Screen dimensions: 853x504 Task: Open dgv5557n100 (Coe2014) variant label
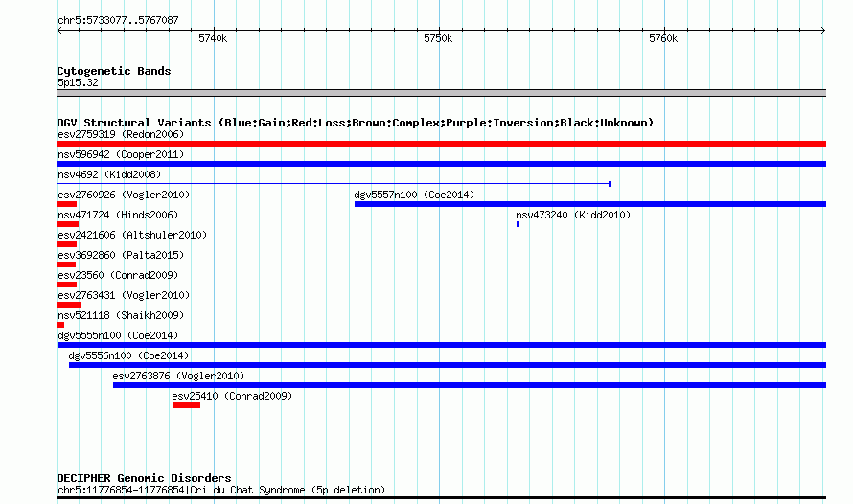pos(414,195)
